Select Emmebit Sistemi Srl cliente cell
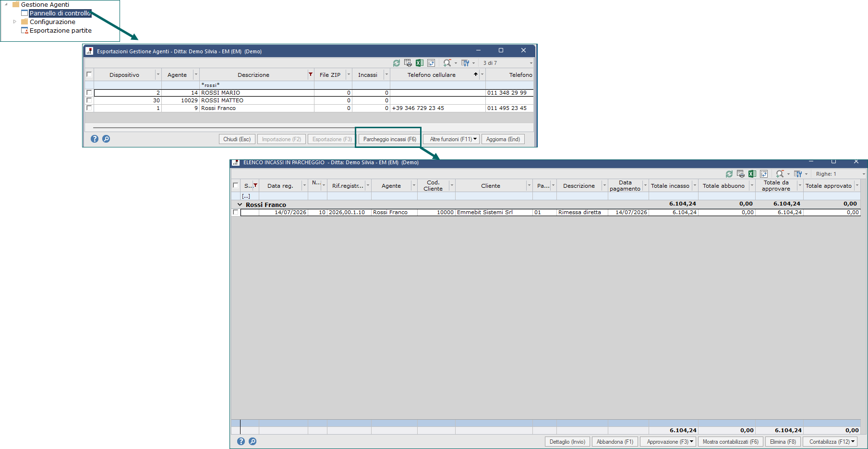The height and width of the screenshot is (449, 868). 494,212
